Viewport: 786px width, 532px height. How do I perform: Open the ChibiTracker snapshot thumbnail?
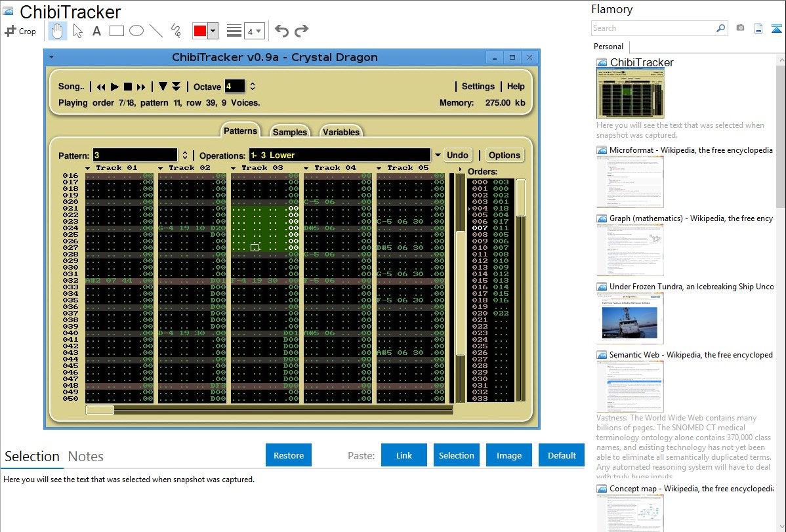pyautogui.click(x=630, y=93)
